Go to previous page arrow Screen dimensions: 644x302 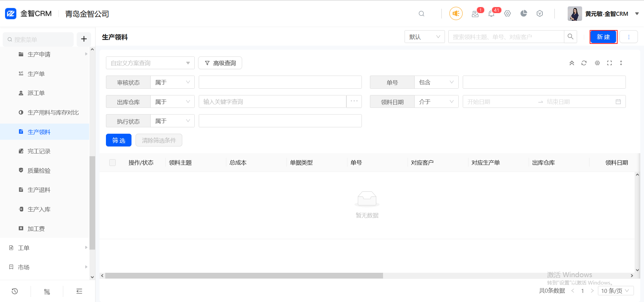[x=573, y=291]
